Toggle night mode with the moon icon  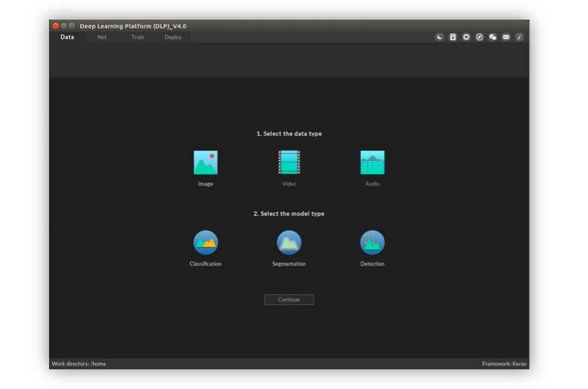click(439, 37)
